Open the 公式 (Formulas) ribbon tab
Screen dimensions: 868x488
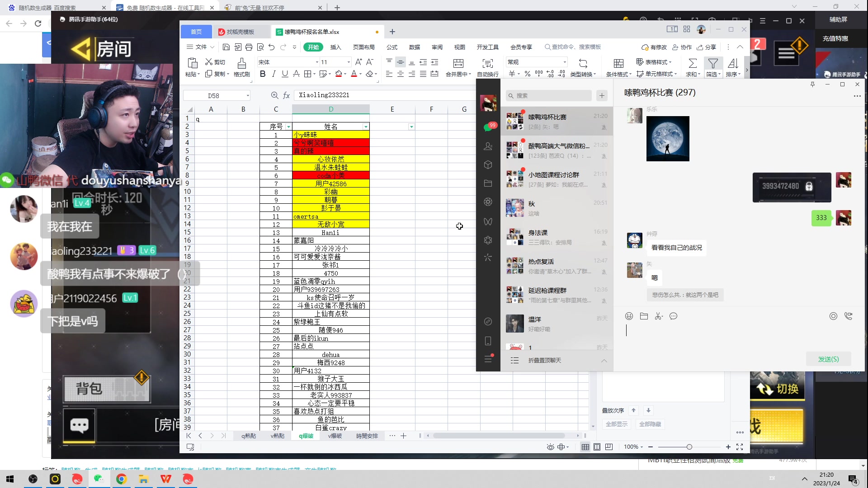coord(392,47)
